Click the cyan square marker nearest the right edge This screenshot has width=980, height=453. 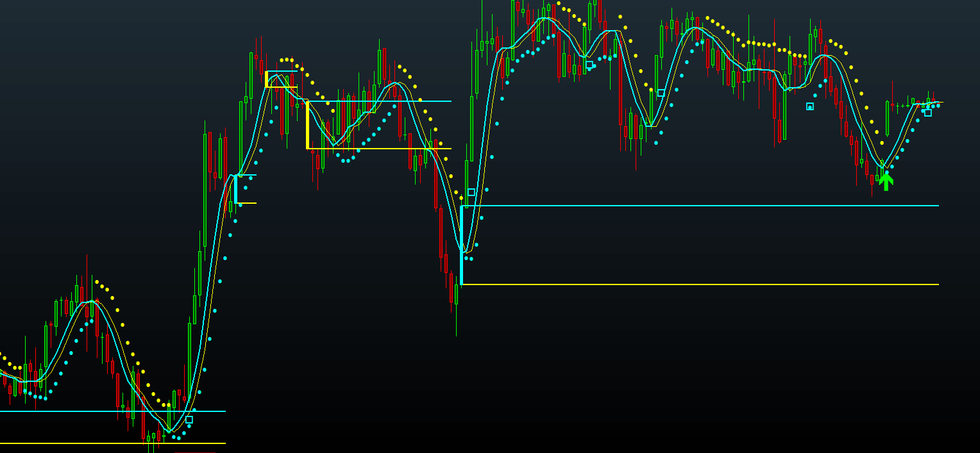tap(927, 113)
